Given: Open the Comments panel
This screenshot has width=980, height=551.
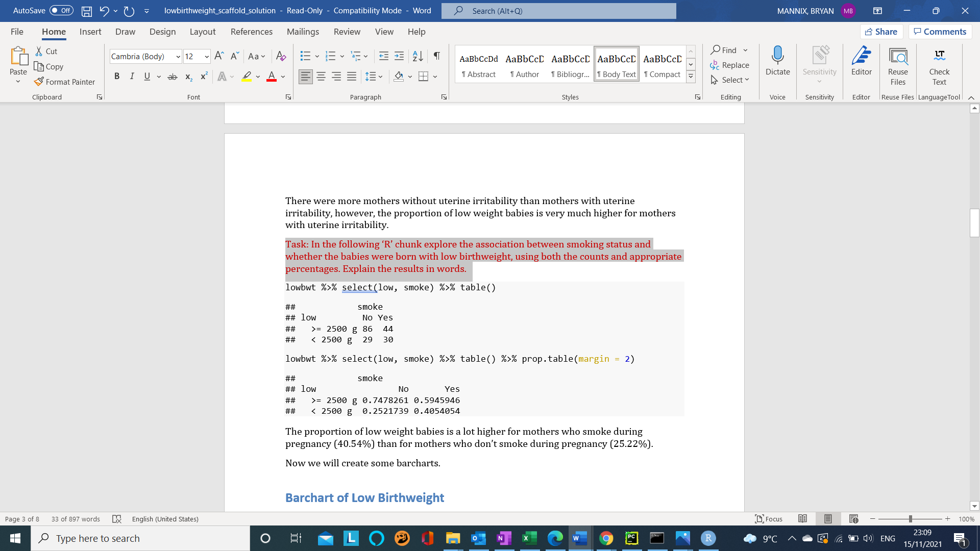Looking at the screenshot, I should tap(940, 31).
